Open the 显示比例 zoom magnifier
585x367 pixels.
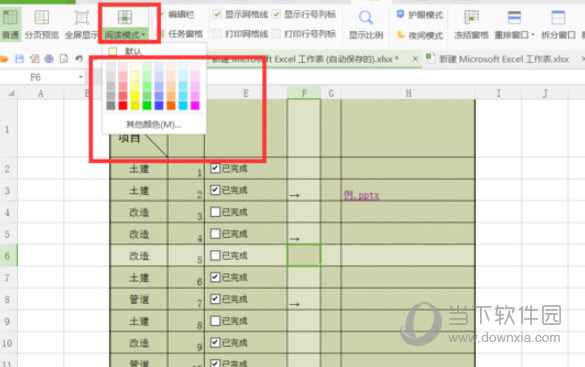366,24
